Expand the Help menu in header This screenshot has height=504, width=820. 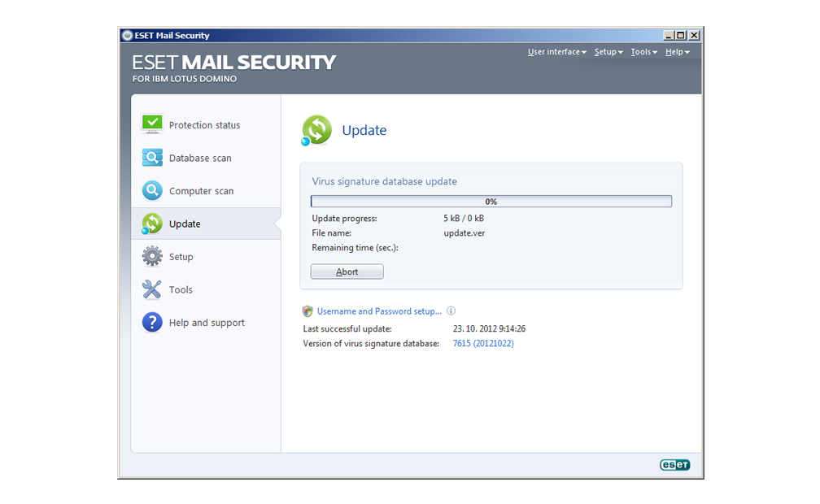[677, 52]
